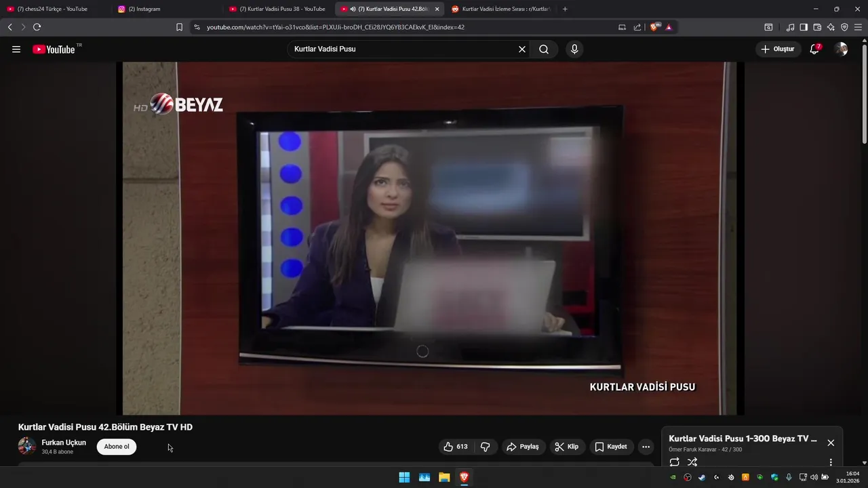Open Brave Wallet icon
868x488 pixels.
coord(817,27)
